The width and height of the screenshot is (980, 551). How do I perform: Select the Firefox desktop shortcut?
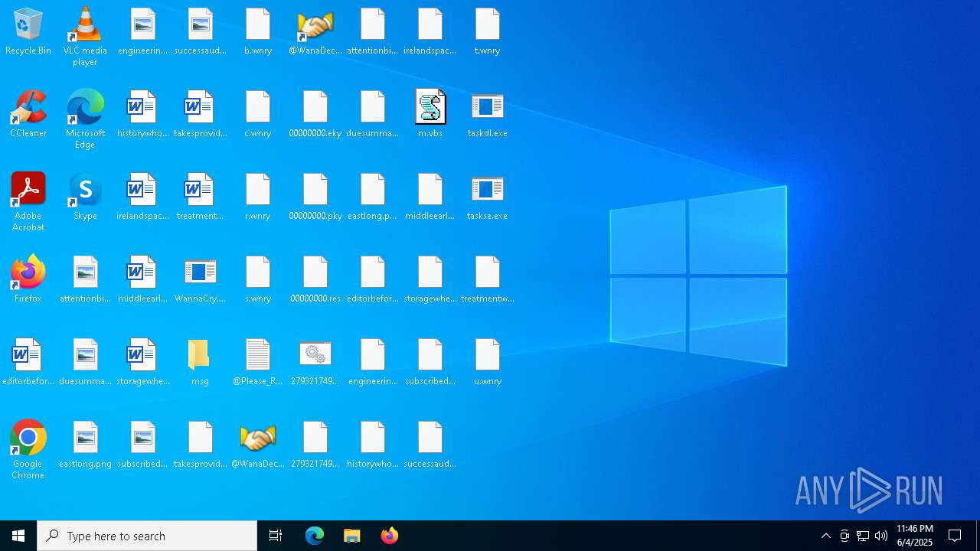(x=28, y=280)
